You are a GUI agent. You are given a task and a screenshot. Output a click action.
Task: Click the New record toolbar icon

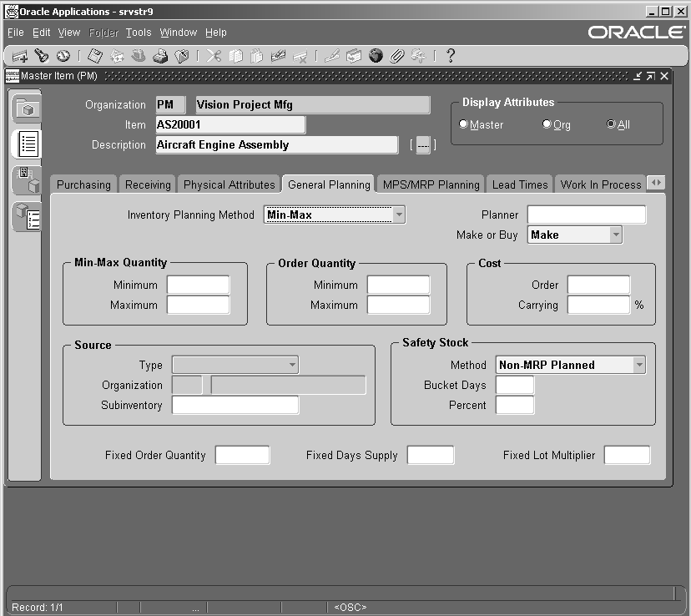(x=20, y=57)
